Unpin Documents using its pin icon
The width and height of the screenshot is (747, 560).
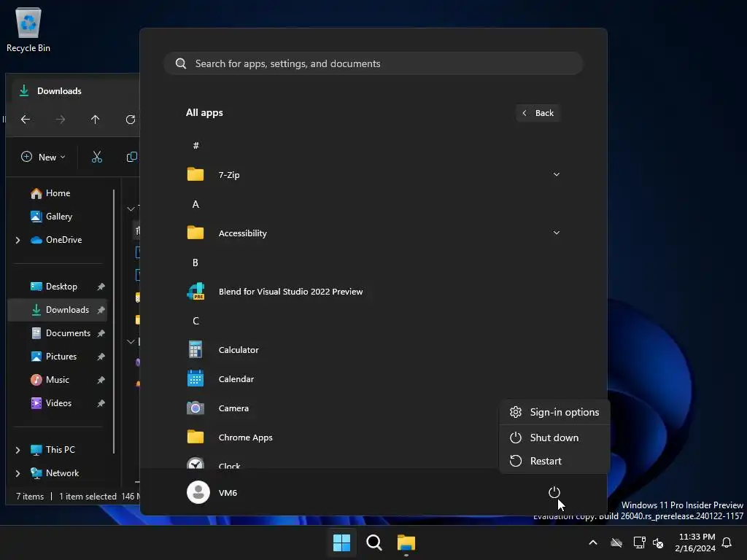point(101,333)
